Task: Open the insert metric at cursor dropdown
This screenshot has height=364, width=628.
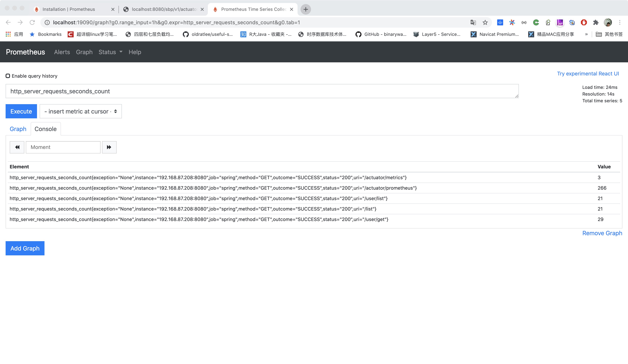Action: point(81,111)
